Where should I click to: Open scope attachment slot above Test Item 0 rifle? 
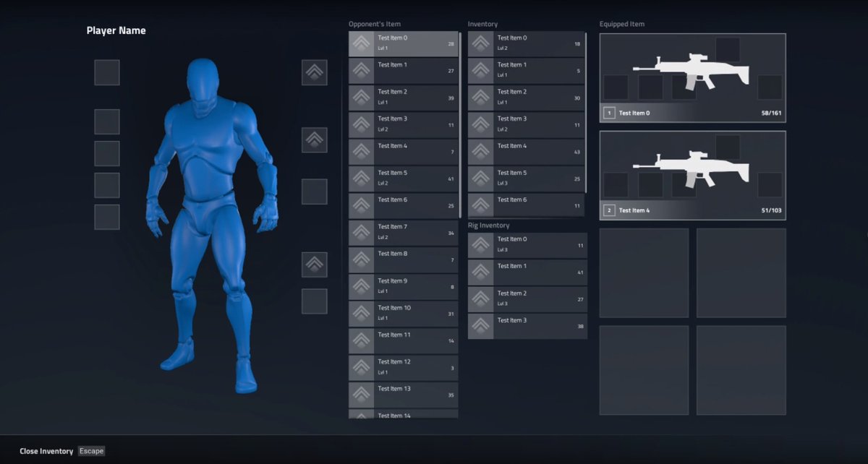pyautogui.click(x=728, y=50)
